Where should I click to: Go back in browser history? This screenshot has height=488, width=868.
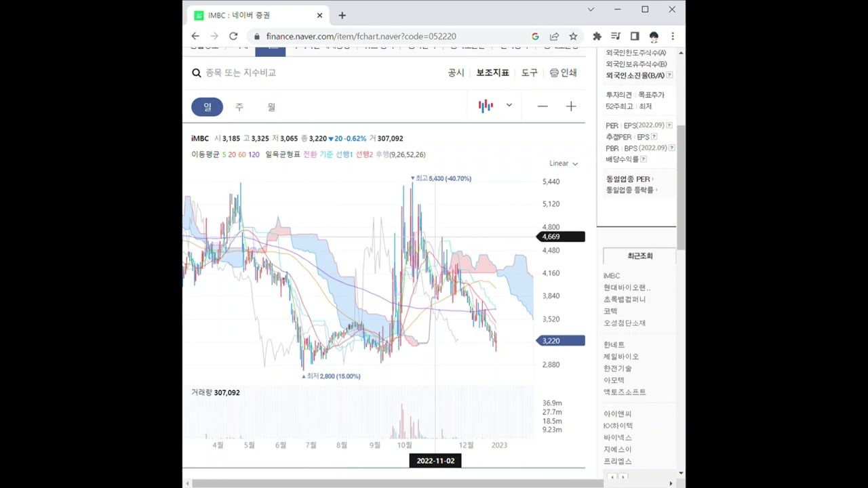coord(195,36)
